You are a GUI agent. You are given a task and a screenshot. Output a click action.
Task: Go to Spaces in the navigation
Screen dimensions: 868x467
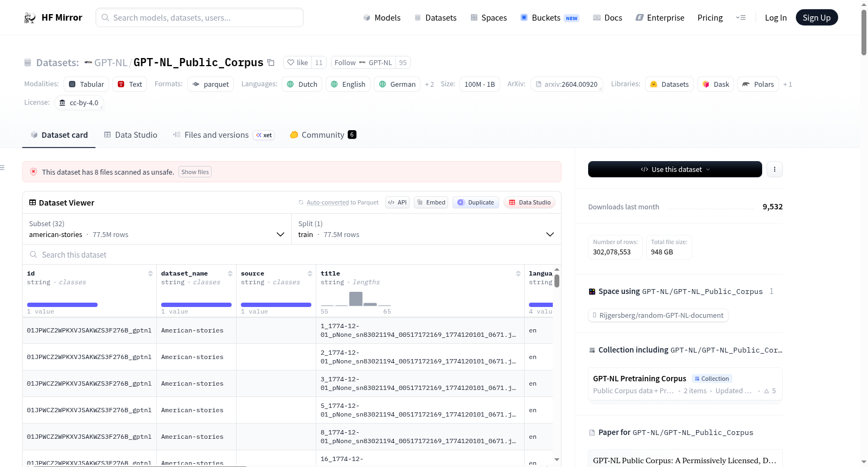click(x=489, y=18)
